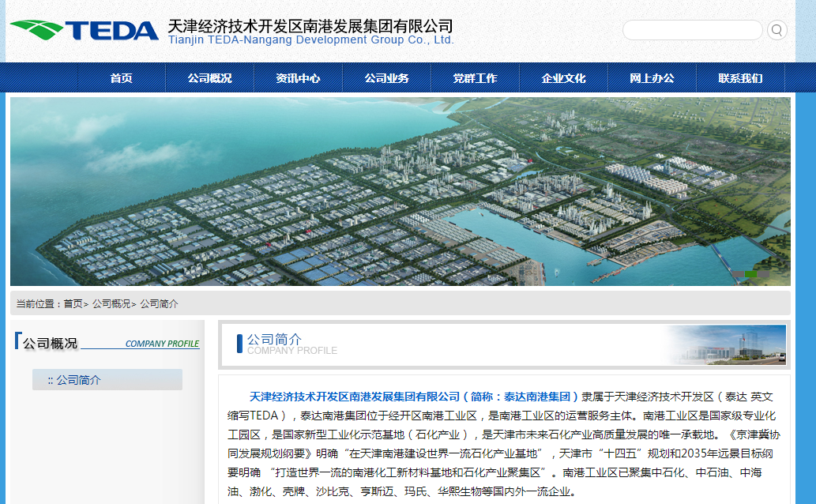Click the search text field
Viewport: 816px width, 504px height.
tap(692, 31)
